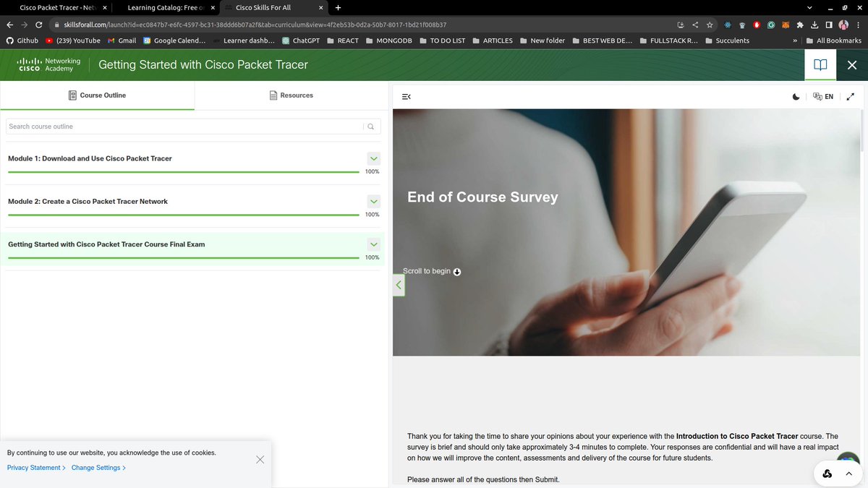Open the Chrome three-dot menu
This screenshot has width=868, height=488.
coord(858,25)
